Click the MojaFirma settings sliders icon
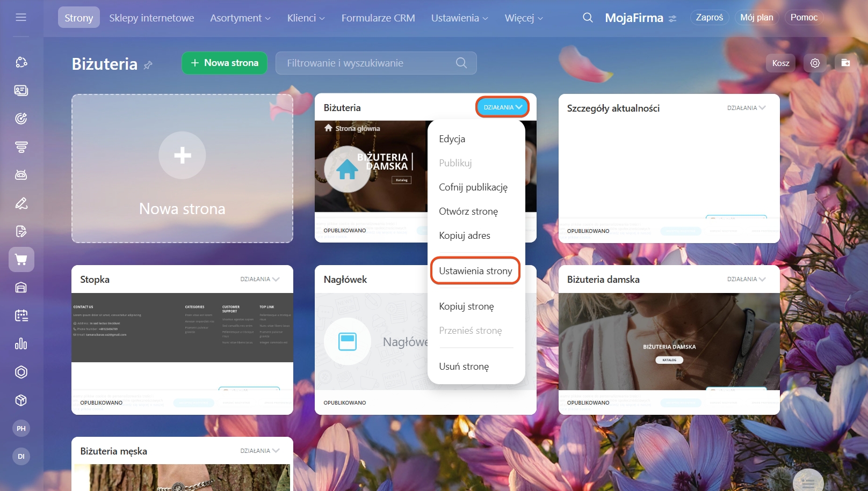Image resolution: width=868 pixels, height=491 pixels. (x=672, y=19)
